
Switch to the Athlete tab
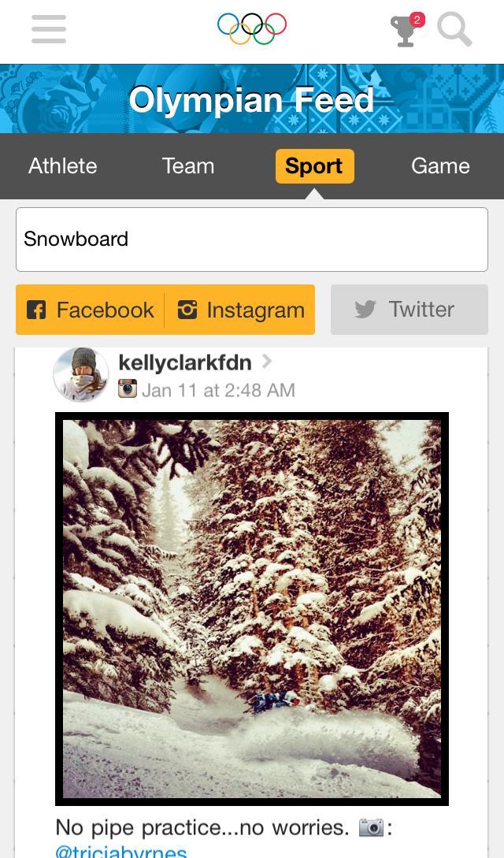click(x=63, y=165)
